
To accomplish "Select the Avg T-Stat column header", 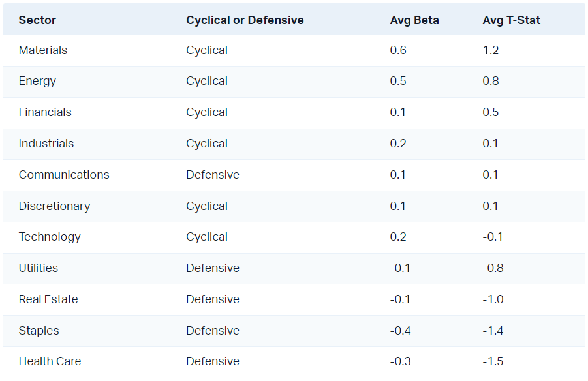I will 512,20.
